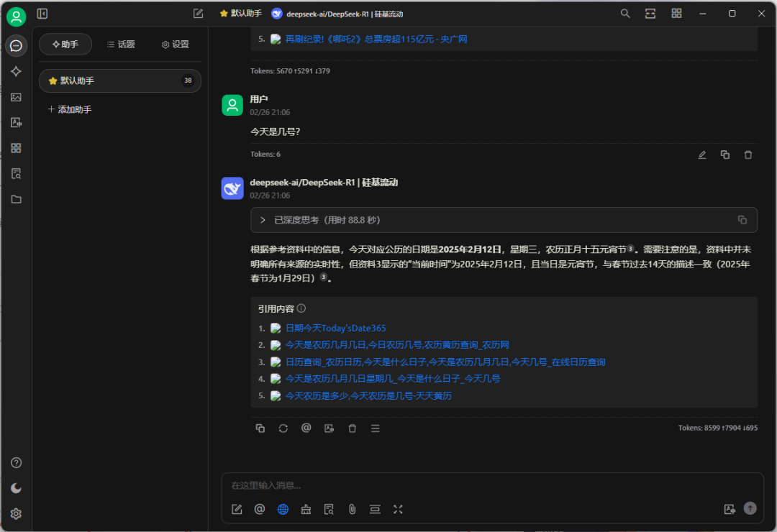777x532 pixels.
Task: Open citation 今天是农历几月几日星期几
Action: (393, 379)
